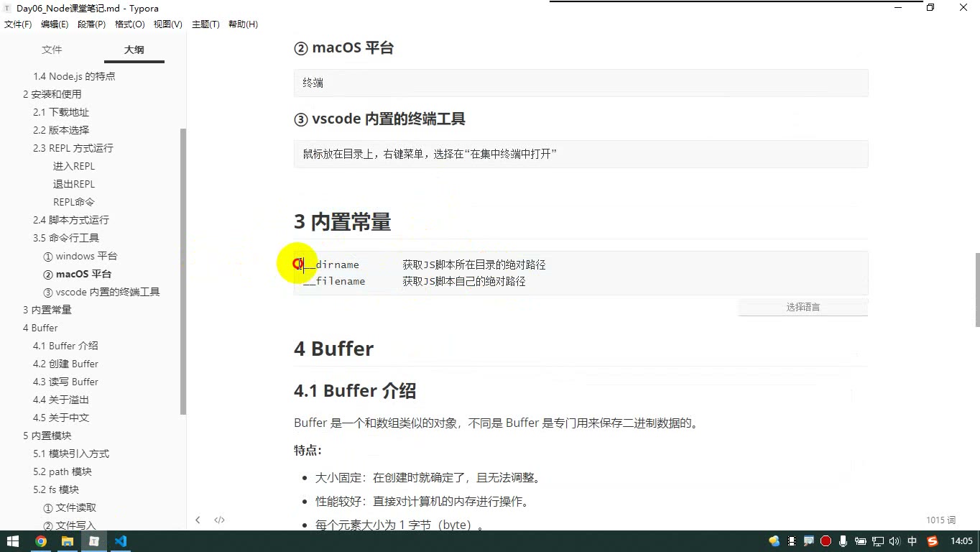
Task: Open the Windows Start menu
Action: 13,541
